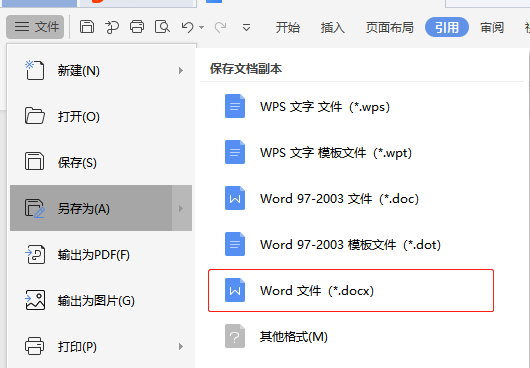Screen dimensions: 530x368
Task: Click the 另存为 save-as pencil icon
Action: click(34, 208)
